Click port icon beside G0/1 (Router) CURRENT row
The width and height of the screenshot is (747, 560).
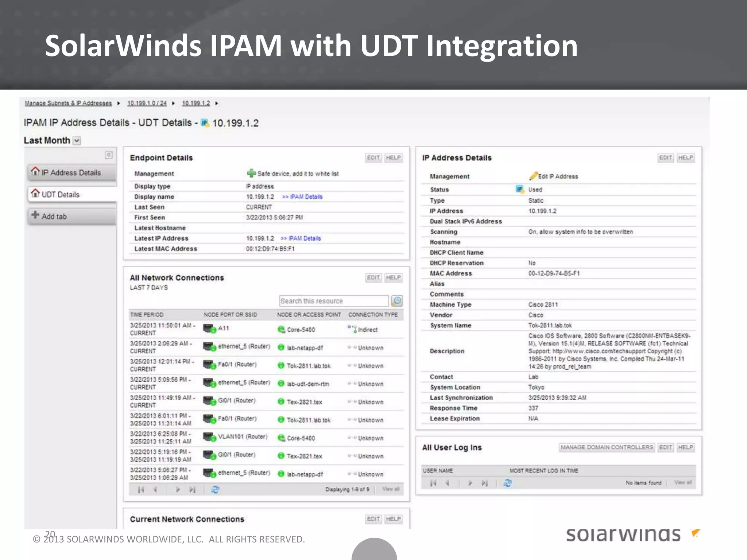point(210,401)
